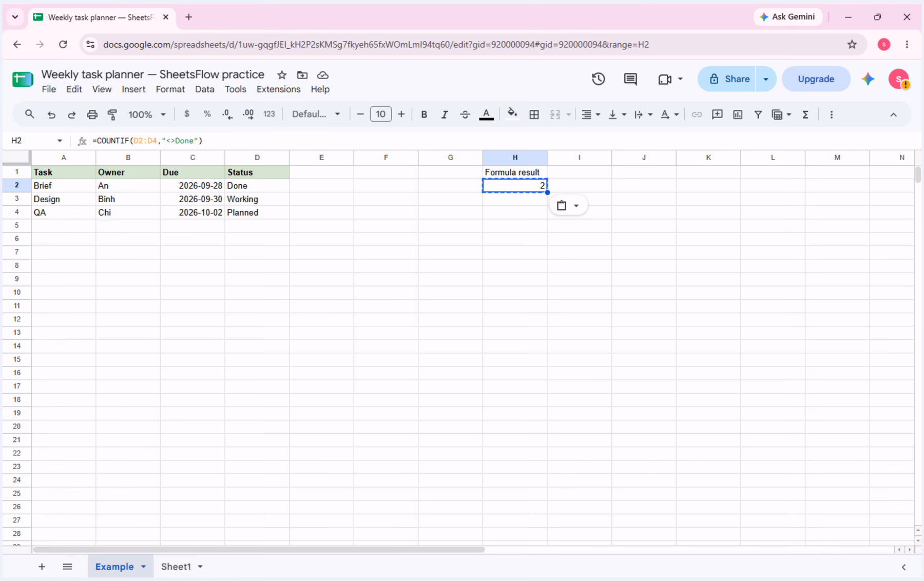The image size is (924, 581).
Task: Open the zoom 100% dropdown
Action: (x=147, y=114)
